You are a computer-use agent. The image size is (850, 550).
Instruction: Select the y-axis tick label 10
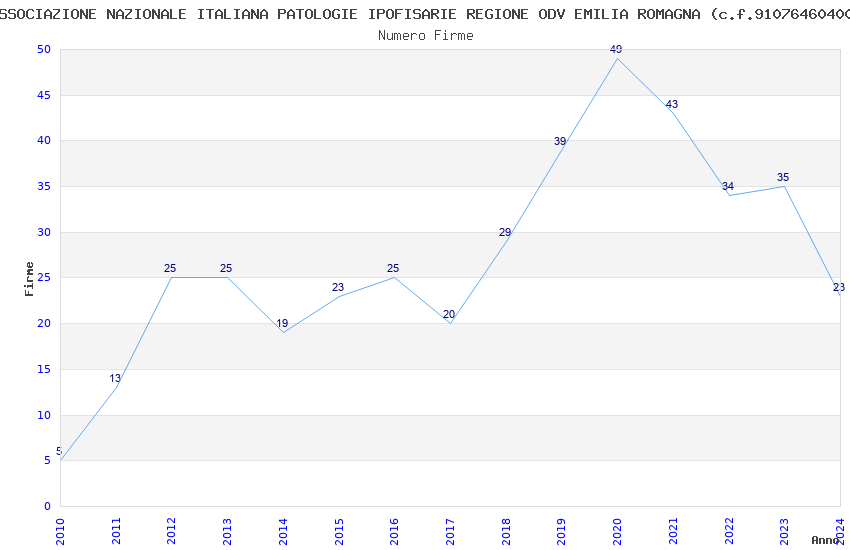click(x=44, y=415)
